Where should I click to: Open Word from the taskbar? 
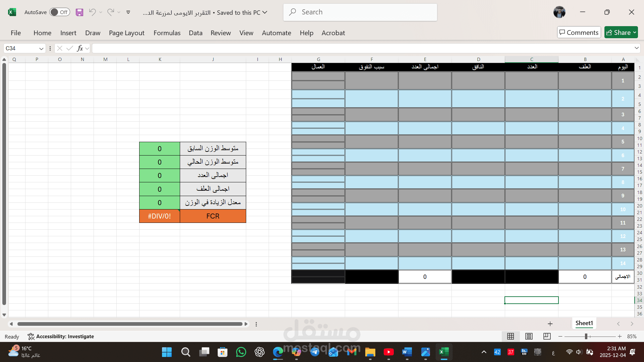(x=407, y=352)
